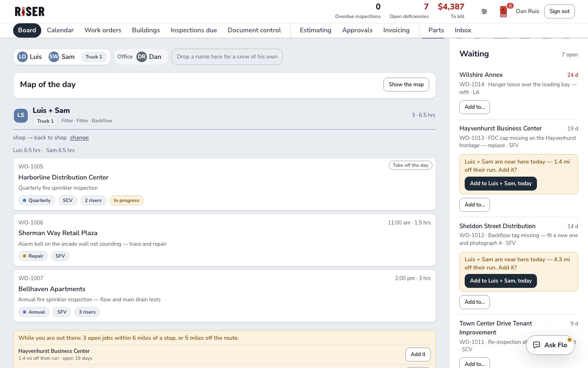This screenshot has width=588, height=368.
Task: Click the LO avatar for Luis
Action: tap(22, 57)
